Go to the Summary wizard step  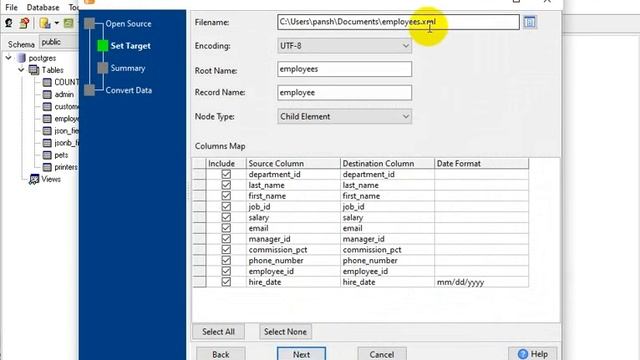[128, 68]
